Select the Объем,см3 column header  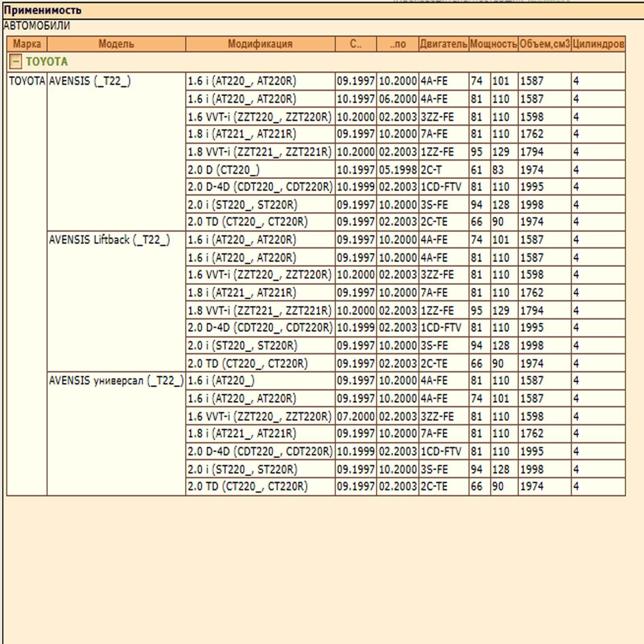pyautogui.click(x=544, y=44)
